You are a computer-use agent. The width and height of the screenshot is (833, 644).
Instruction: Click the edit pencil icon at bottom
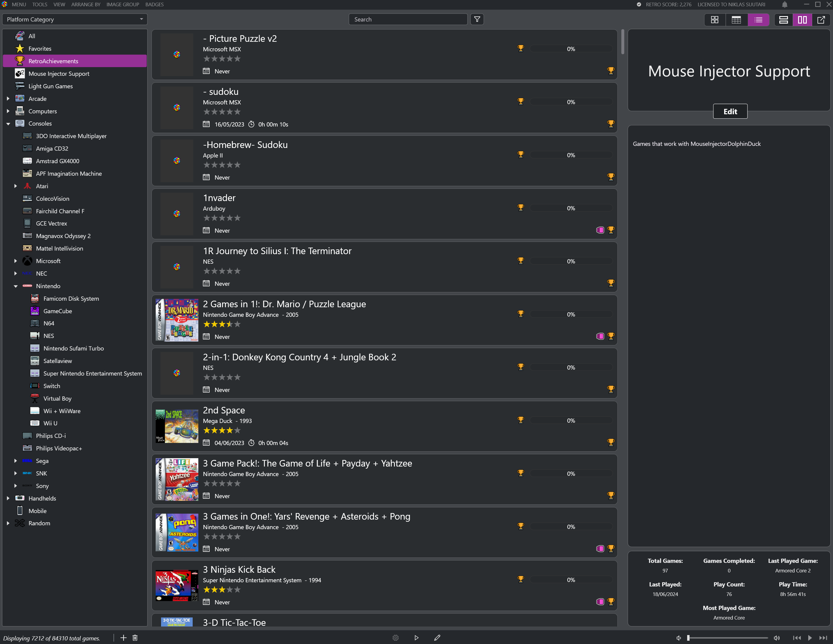[x=437, y=637]
